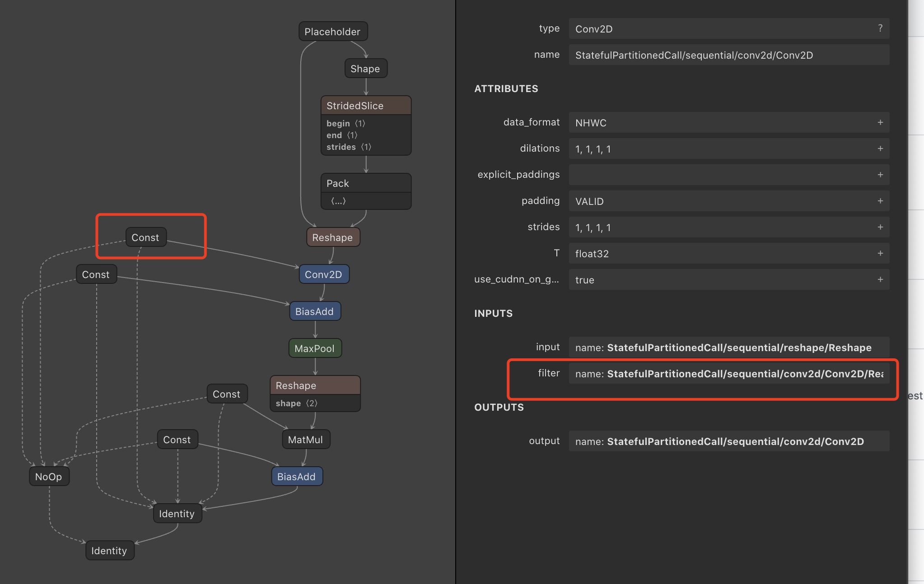This screenshot has width=924, height=584.
Task: Open the StridedSlice node details
Action: (366, 105)
